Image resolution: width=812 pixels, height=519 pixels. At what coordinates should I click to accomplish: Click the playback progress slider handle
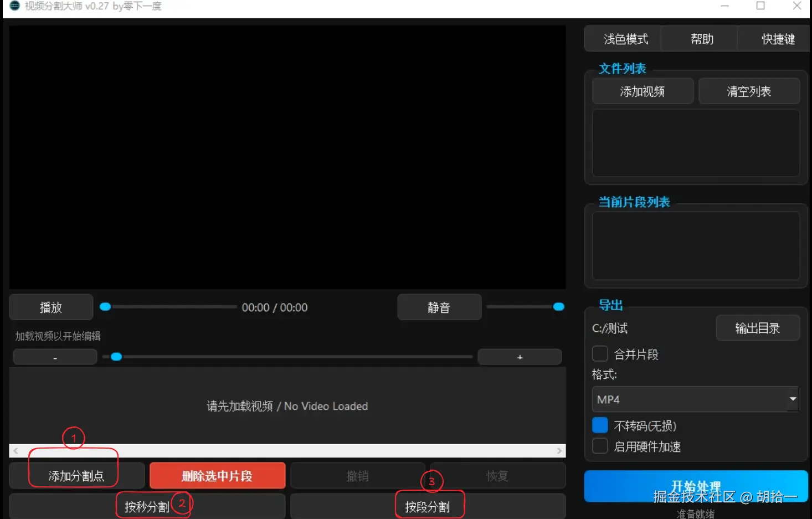105,307
